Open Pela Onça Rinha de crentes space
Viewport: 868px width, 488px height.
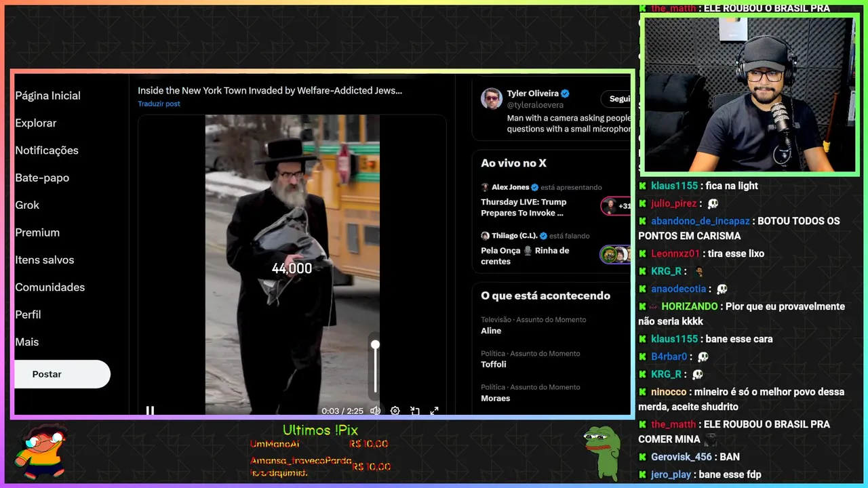525,256
